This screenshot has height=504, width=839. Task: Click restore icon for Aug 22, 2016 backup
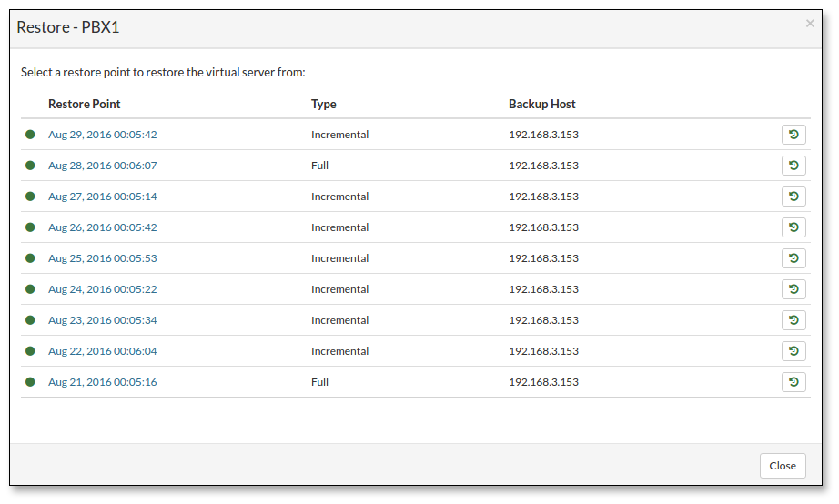click(794, 351)
